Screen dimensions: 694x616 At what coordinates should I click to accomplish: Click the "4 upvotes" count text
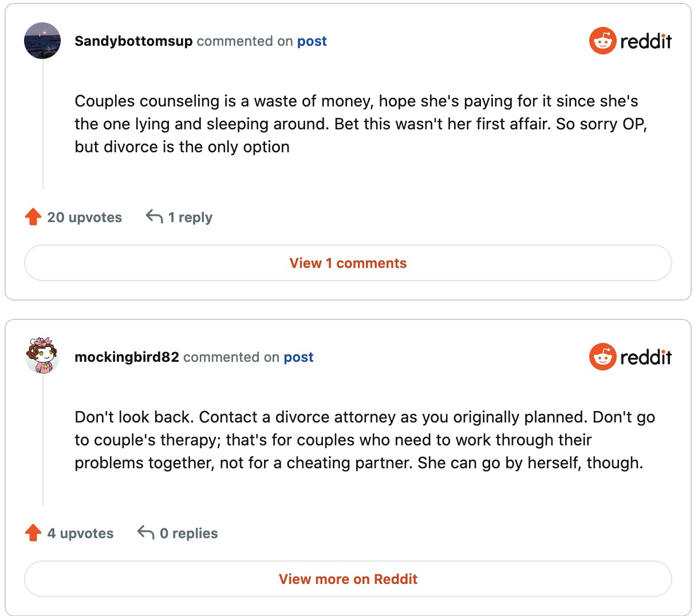[x=80, y=534]
